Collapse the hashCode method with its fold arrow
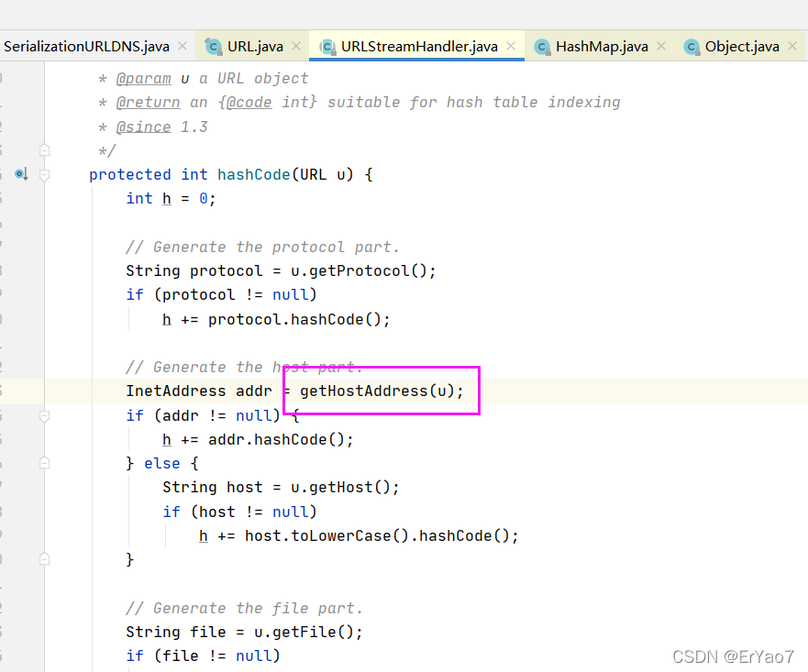The image size is (808, 672). point(44,173)
